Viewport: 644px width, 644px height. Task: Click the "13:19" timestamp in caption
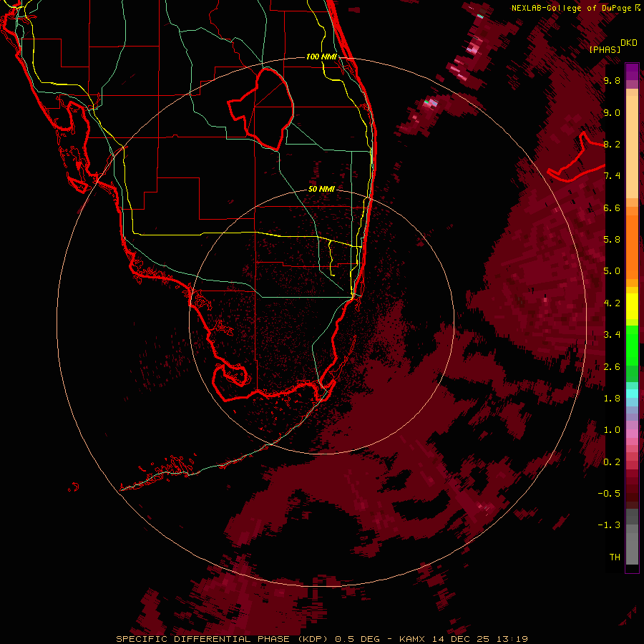(x=512, y=639)
